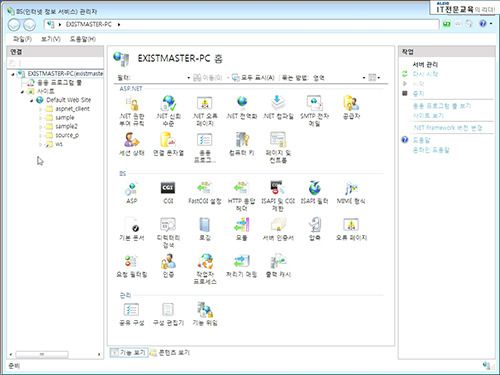This screenshot has height=375, width=500.
Task: Select the ws application in tree
Action: click(x=59, y=144)
